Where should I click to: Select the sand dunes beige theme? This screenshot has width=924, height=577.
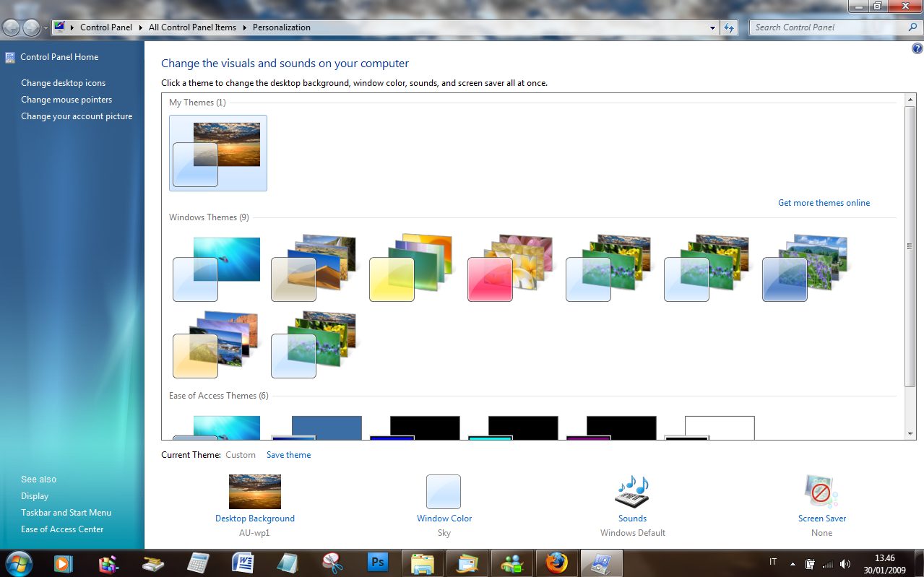click(x=315, y=268)
